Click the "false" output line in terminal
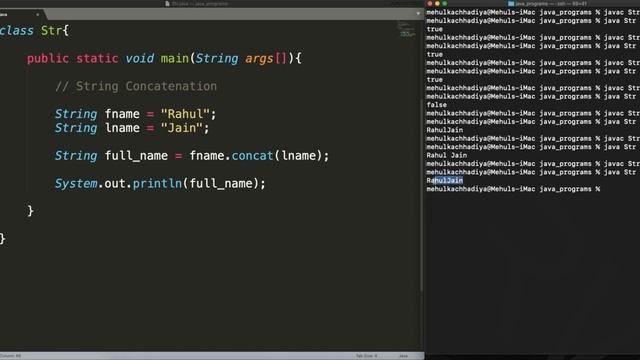This screenshot has width=640, height=360. [436, 105]
